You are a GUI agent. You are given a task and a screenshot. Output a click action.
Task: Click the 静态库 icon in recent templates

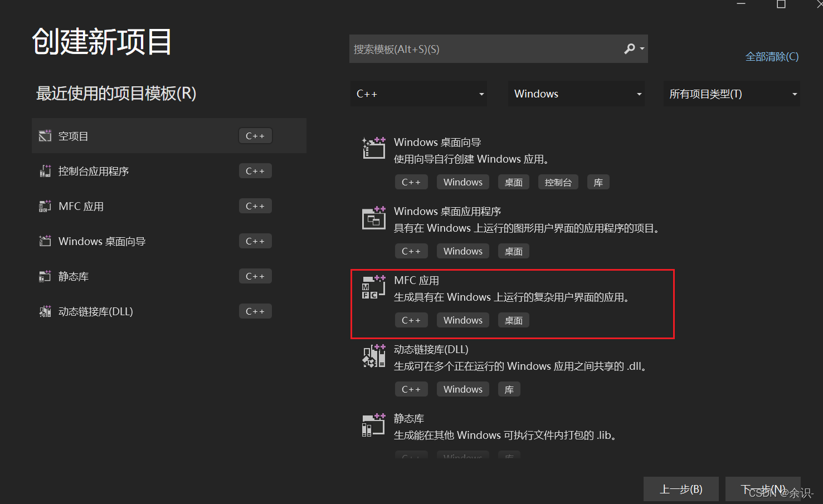tap(45, 276)
